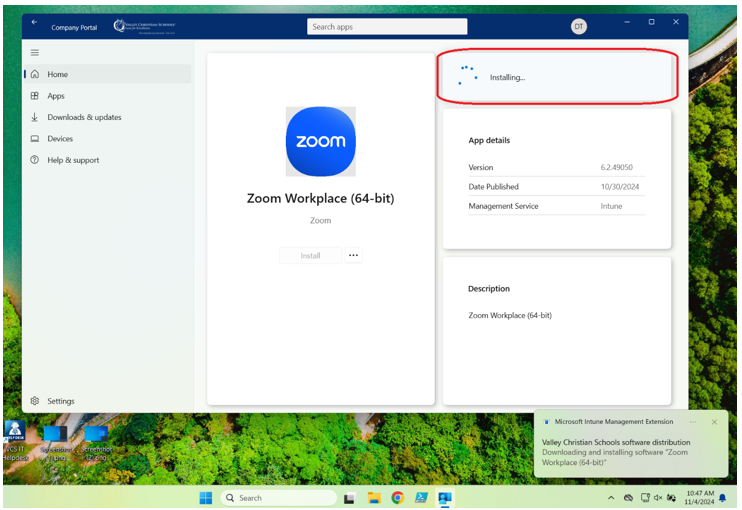Click the Settings gear icon
Viewport: 742px width, 510px height.
click(x=35, y=401)
